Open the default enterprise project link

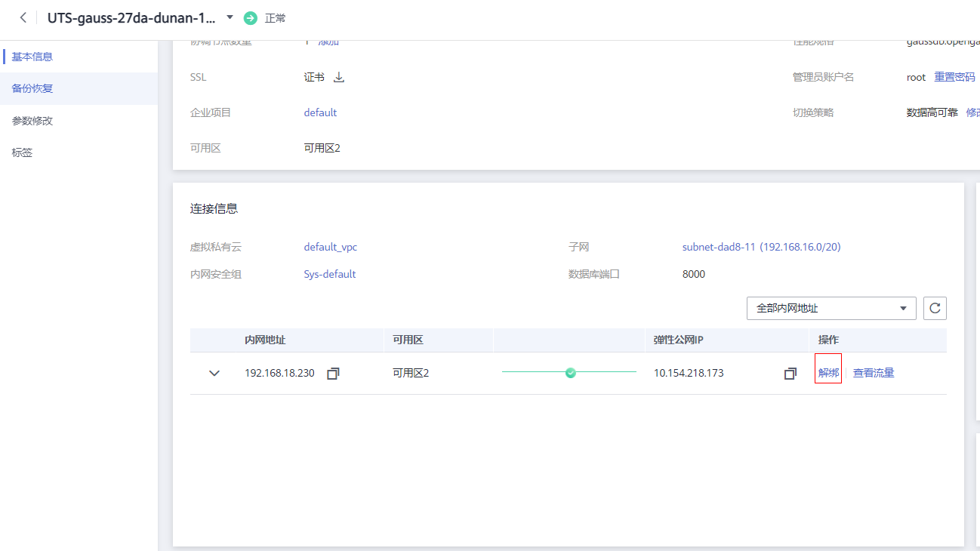(320, 112)
